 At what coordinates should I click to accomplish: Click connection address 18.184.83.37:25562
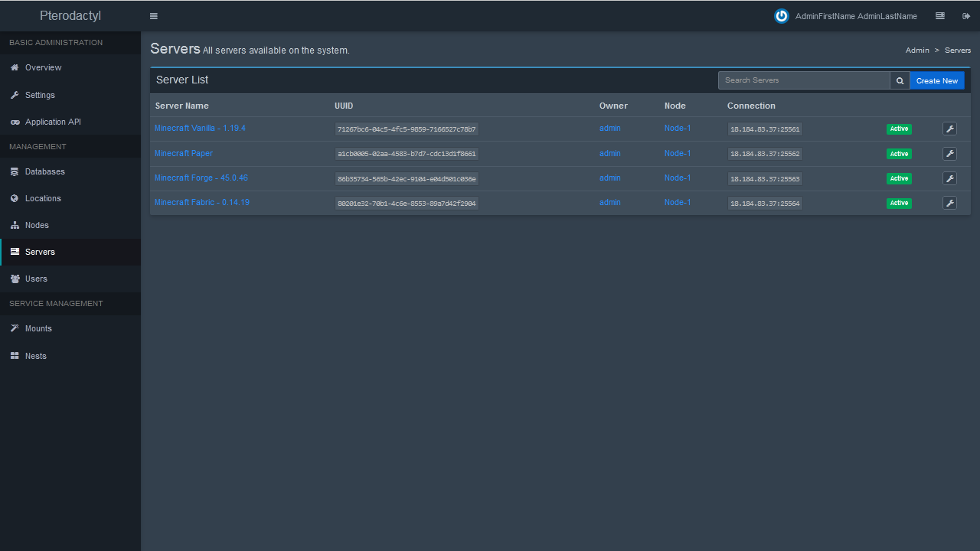(x=765, y=154)
